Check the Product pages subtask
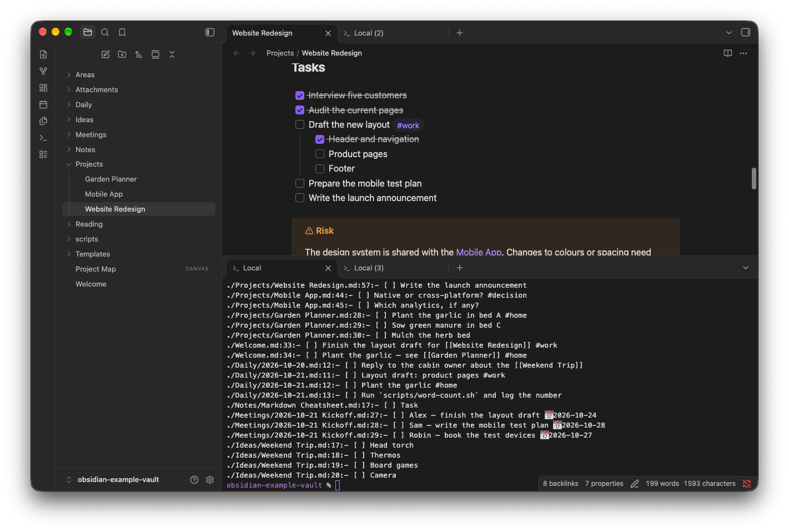The image size is (789, 532). [x=320, y=154]
